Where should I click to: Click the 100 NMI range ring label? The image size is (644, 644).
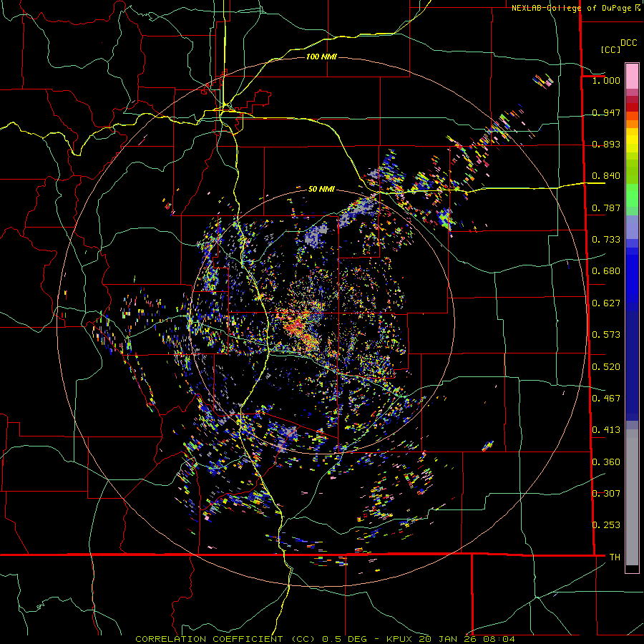pyautogui.click(x=321, y=57)
